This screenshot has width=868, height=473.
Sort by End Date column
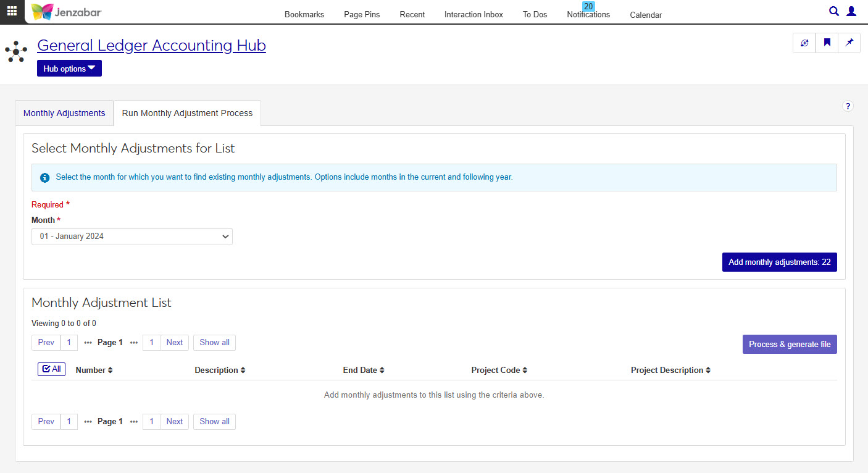tap(364, 370)
